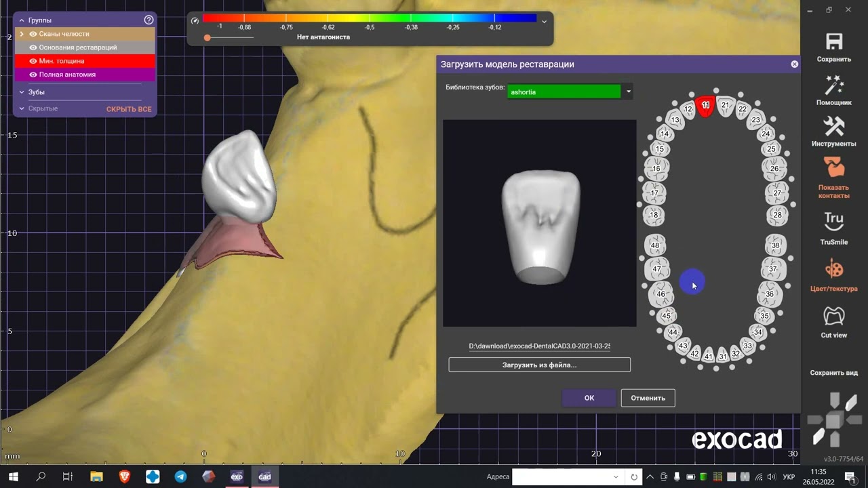Select tooth 23 in the tooth chart
The image size is (868, 488).
(756, 120)
